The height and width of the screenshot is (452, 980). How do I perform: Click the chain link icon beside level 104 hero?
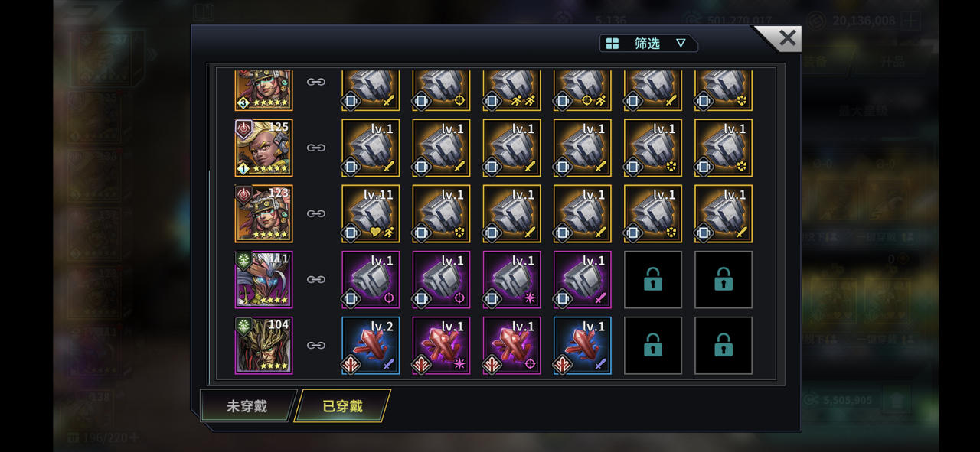(316, 345)
